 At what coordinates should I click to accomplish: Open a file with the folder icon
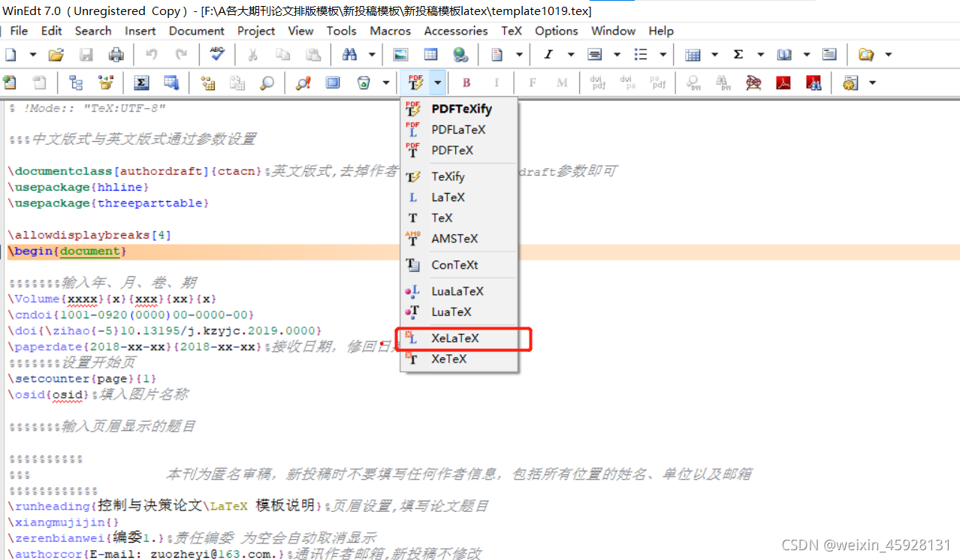[x=56, y=55]
